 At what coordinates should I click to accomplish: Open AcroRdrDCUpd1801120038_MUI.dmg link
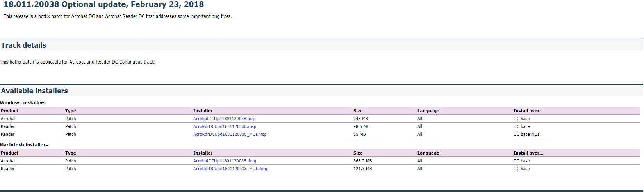(x=230, y=169)
